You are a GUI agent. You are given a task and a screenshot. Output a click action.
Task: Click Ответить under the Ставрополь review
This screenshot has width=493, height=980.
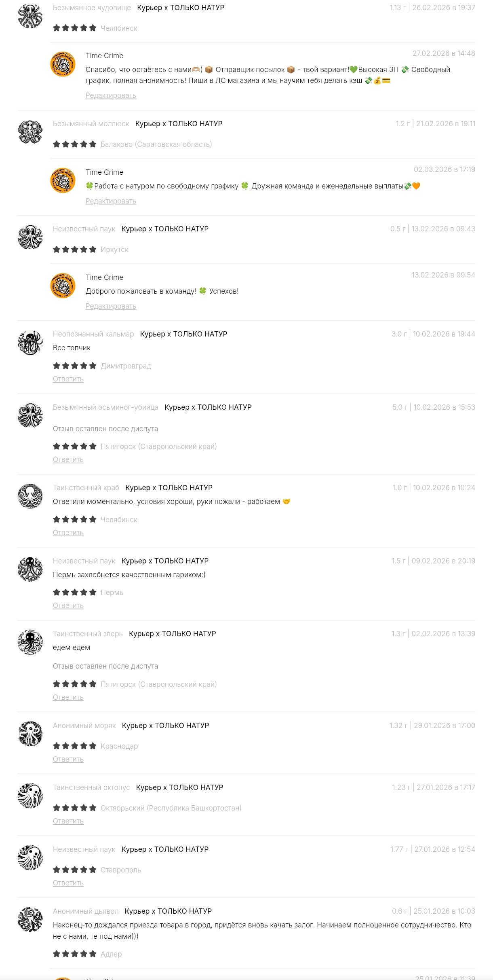pos(68,883)
